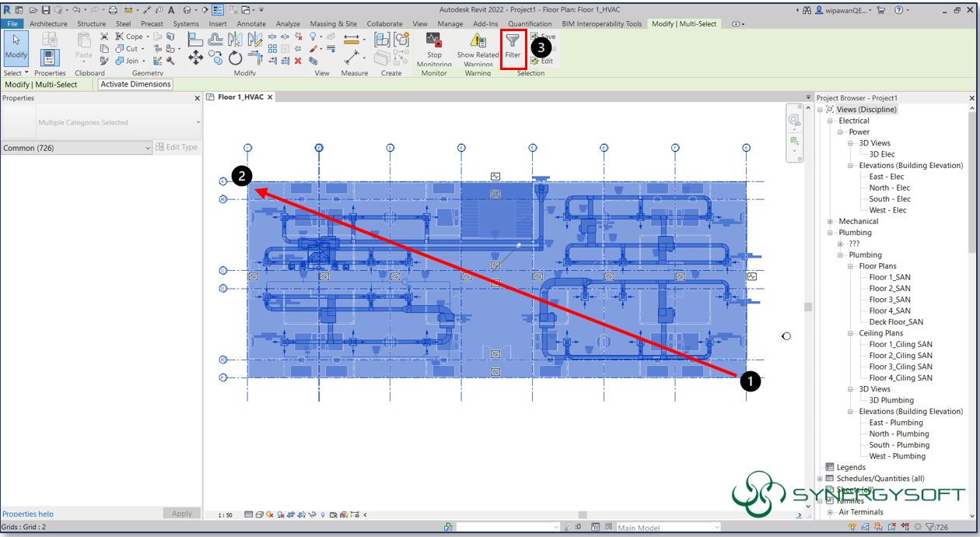Viewport: 980px width, 537px height.
Task: Open the Common properties filter dropdown
Action: [x=148, y=147]
